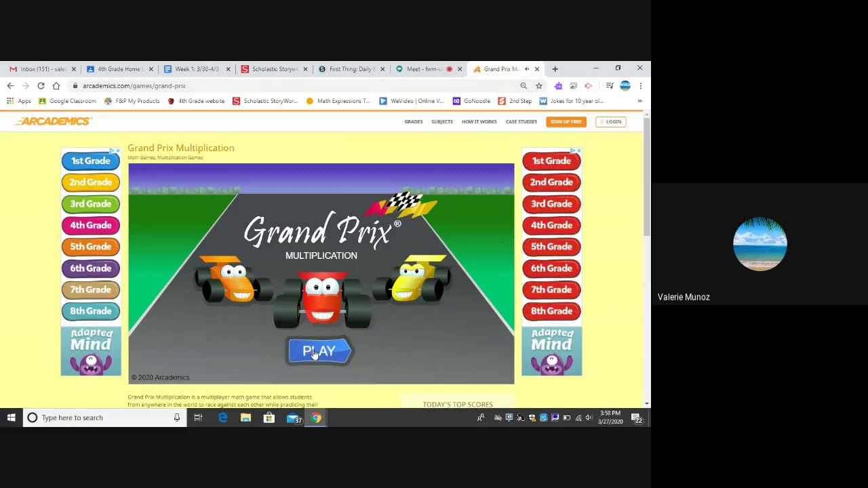Click the Multiplication Games category link
Viewport: 868px width, 488px height.
coord(180,158)
